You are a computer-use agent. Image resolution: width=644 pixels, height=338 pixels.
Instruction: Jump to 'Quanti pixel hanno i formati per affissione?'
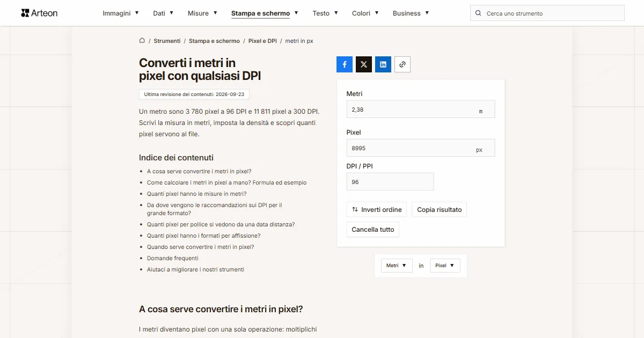[x=204, y=236]
